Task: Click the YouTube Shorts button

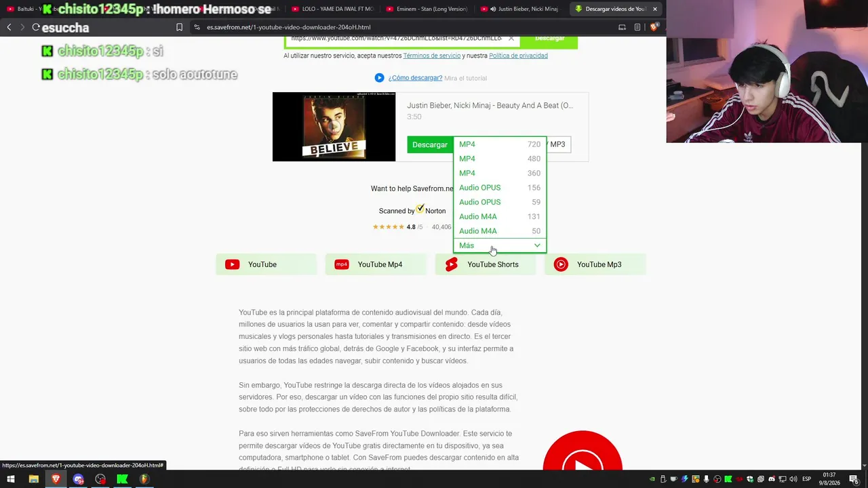Action: [485, 264]
